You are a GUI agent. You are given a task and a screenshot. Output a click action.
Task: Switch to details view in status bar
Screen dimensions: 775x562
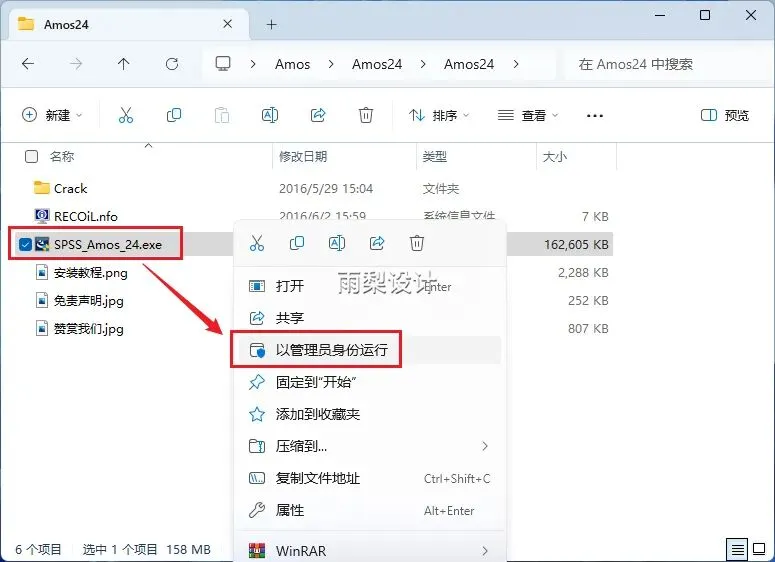point(737,549)
